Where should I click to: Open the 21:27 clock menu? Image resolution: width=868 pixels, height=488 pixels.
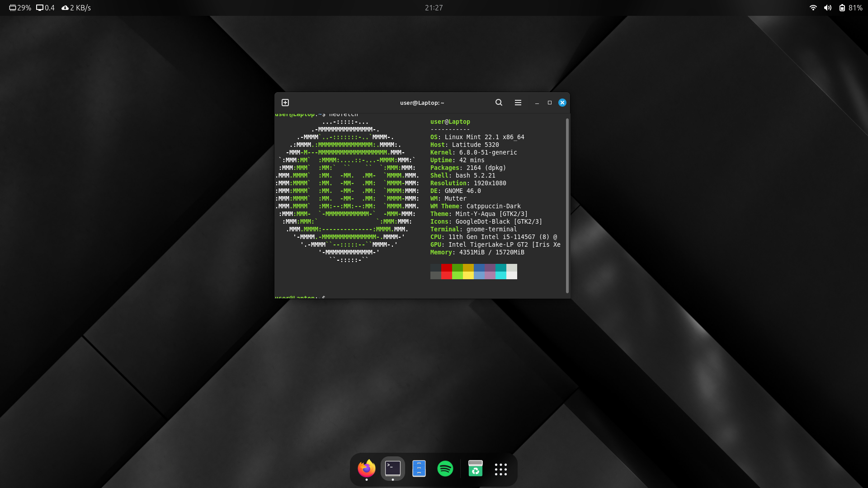point(434,8)
